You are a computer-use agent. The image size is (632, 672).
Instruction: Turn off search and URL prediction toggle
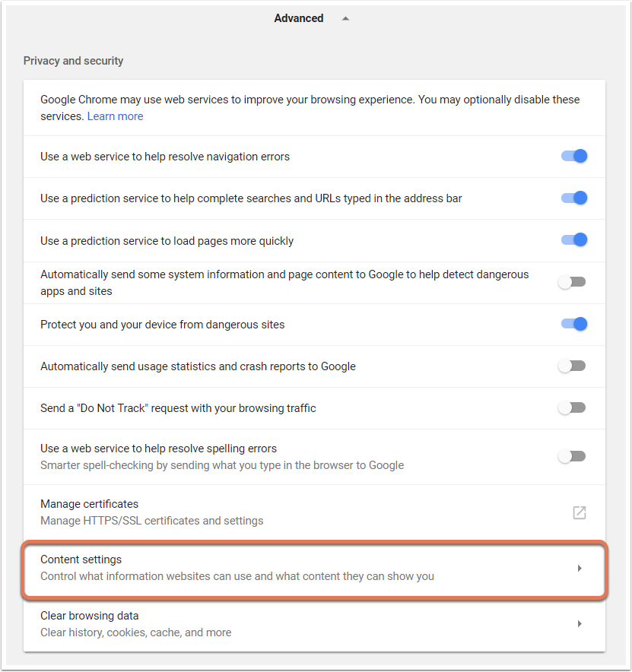pyautogui.click(x=574, y=198)
